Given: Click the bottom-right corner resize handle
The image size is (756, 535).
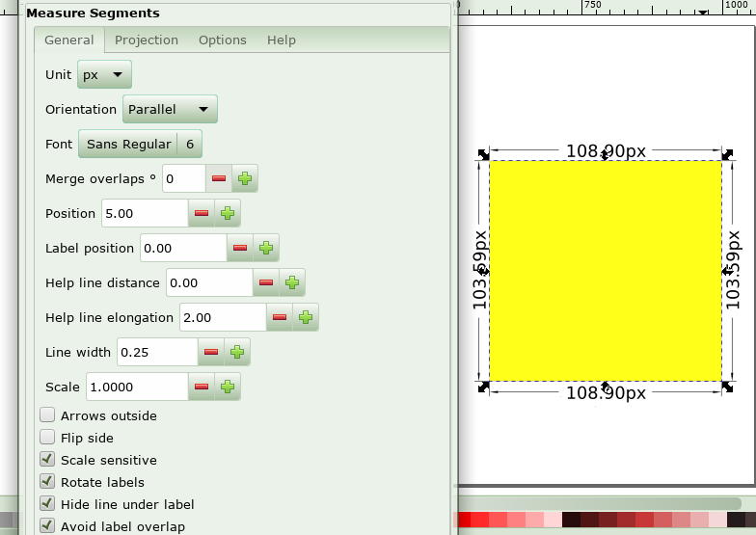Looking at the screenshot, I should (x=727, y=388).
